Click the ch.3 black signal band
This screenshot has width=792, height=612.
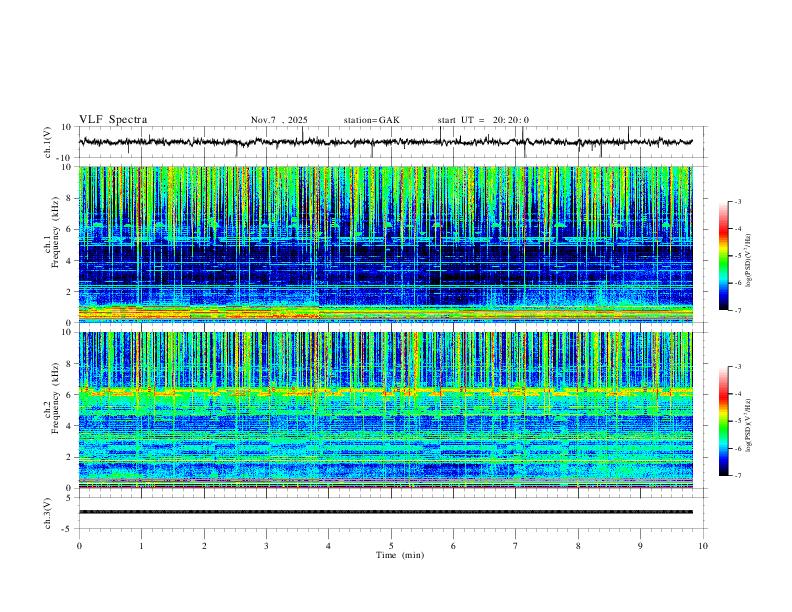pos(386,512)
